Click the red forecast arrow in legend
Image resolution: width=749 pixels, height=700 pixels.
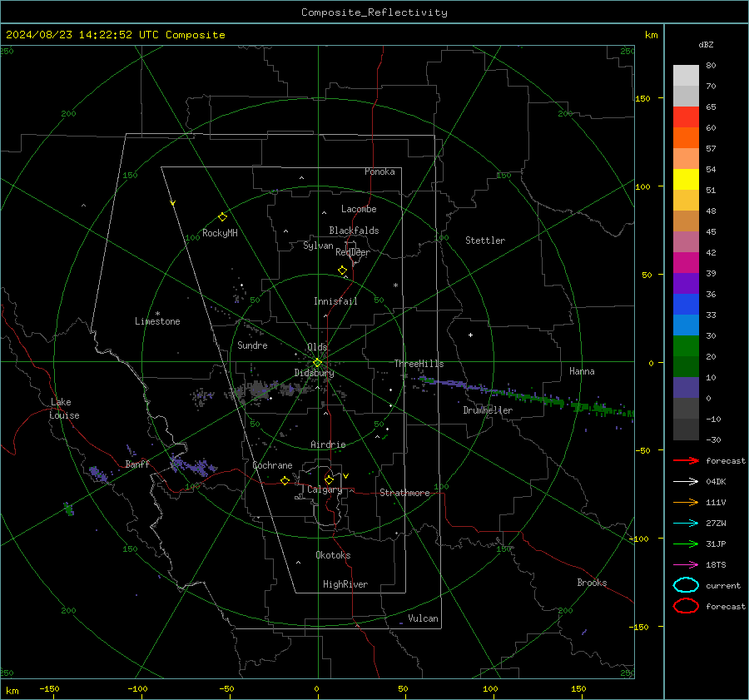686,460
